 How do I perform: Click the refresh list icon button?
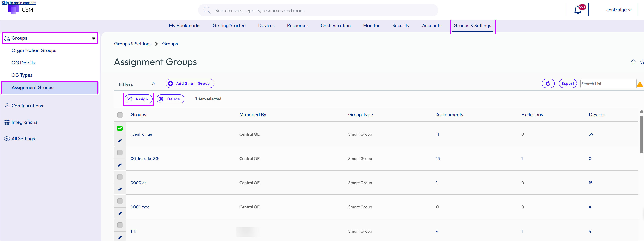point(548,84)
